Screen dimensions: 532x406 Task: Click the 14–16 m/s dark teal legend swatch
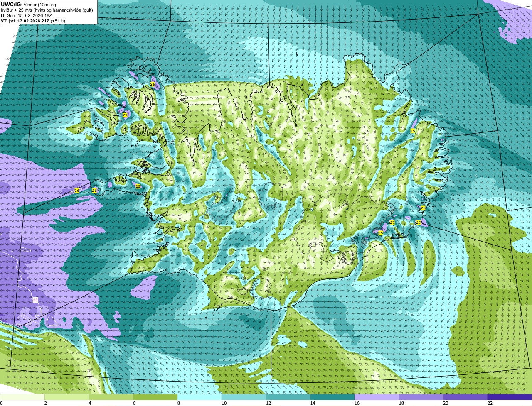pos(332,397)
